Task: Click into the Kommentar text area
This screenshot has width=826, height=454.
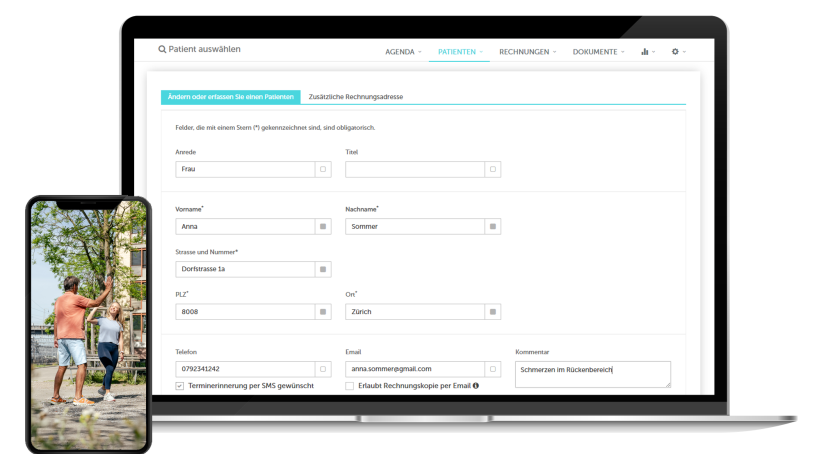Action: coord(592,374)
